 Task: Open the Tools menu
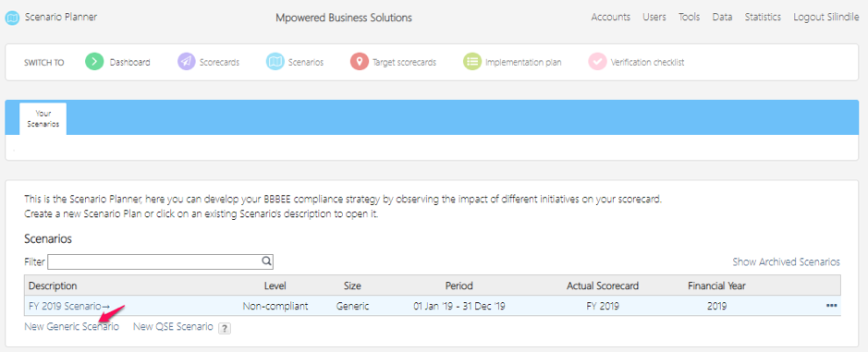click(x=690, y=18)
